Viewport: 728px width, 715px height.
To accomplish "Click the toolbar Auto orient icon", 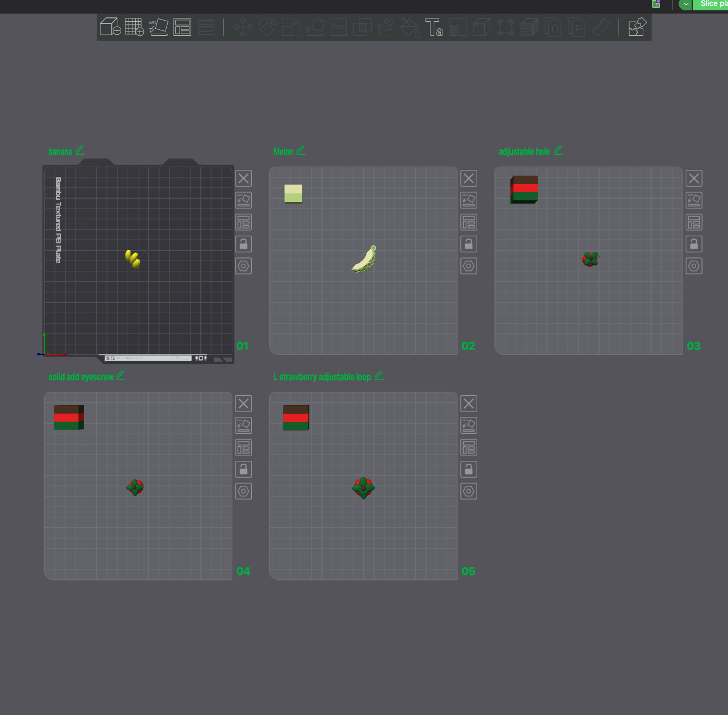I will coord(159,27).
